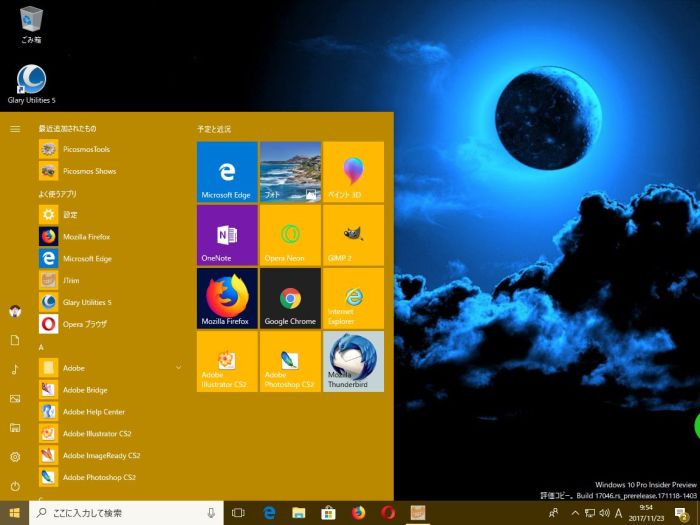Expand the Start menu hamburger navigation
The width and height of the screenshot is (700, 525).
pos(15,129)
